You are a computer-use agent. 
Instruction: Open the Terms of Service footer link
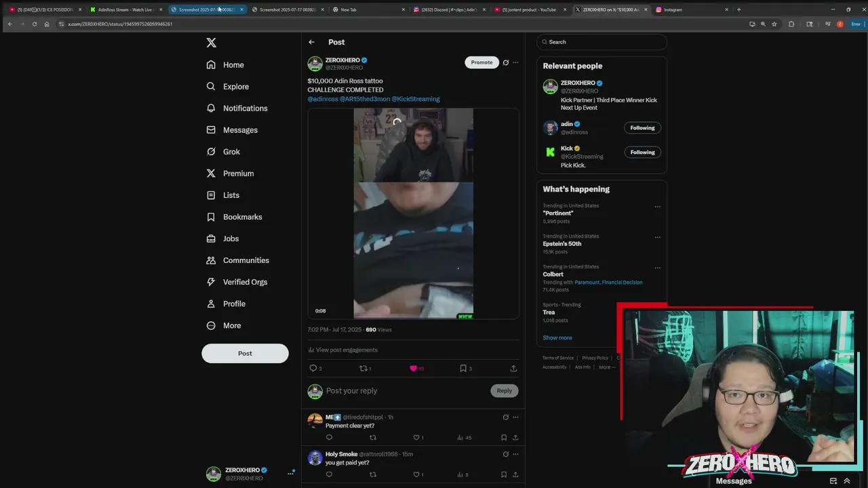[x=558, y=358]
